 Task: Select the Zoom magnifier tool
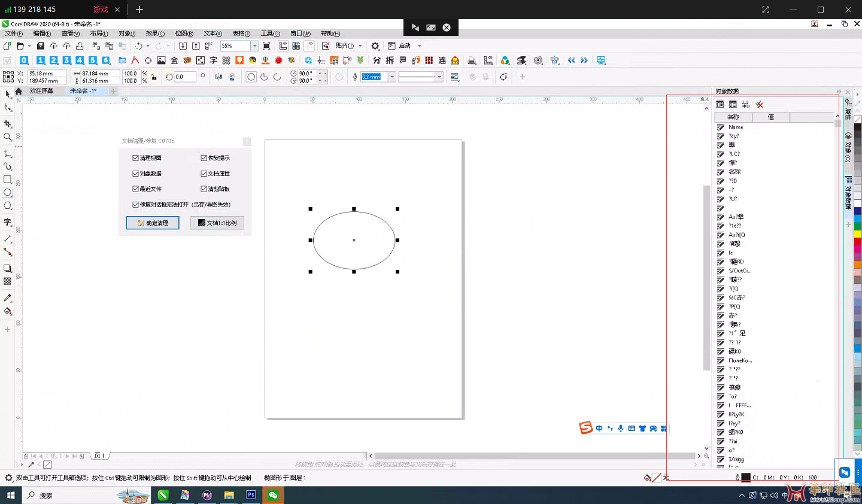tap(8, 137)
